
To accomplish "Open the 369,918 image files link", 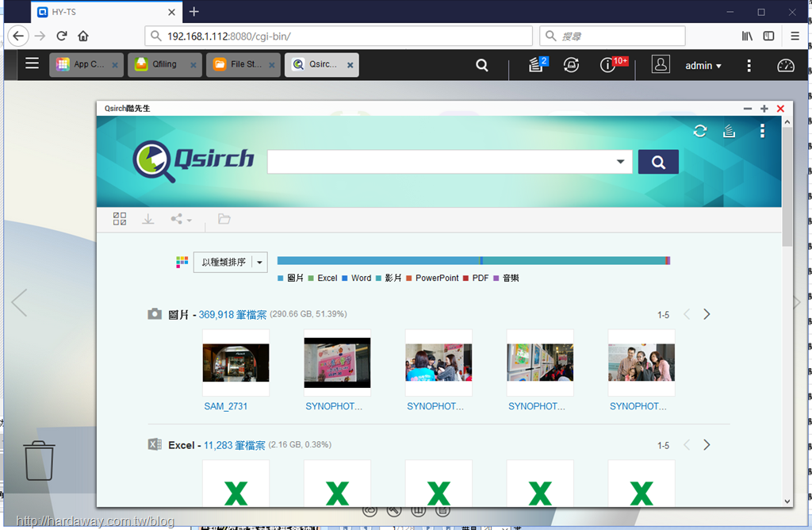I will pyautogui.click(x=232, y=314).
